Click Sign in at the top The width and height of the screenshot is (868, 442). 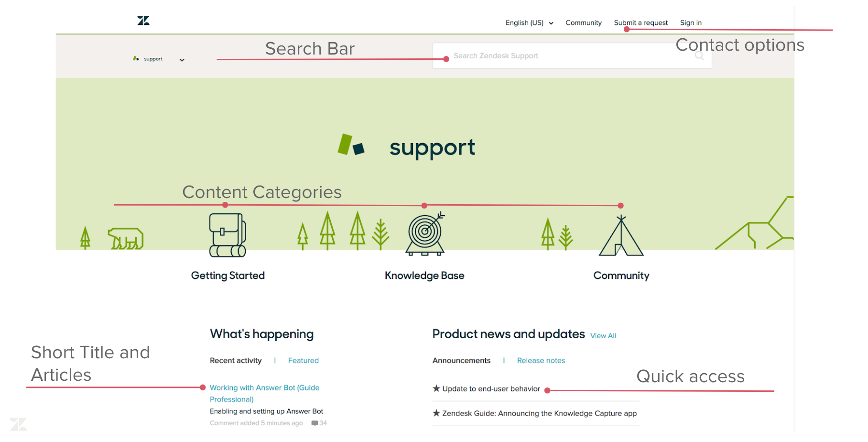click(x=691, y=23)
